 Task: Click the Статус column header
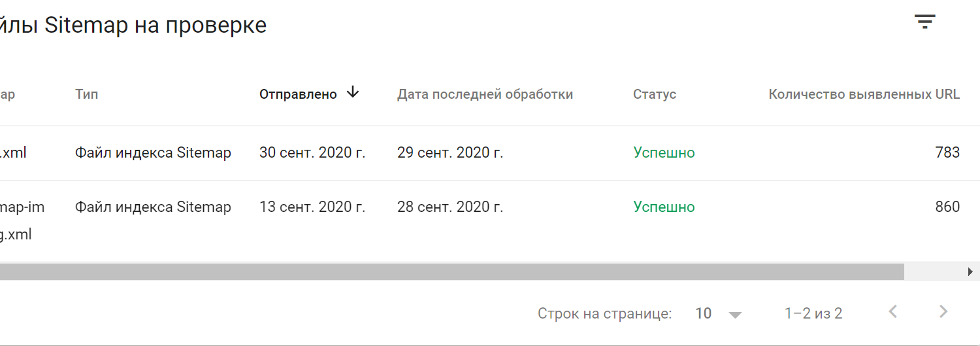(654, 94)
